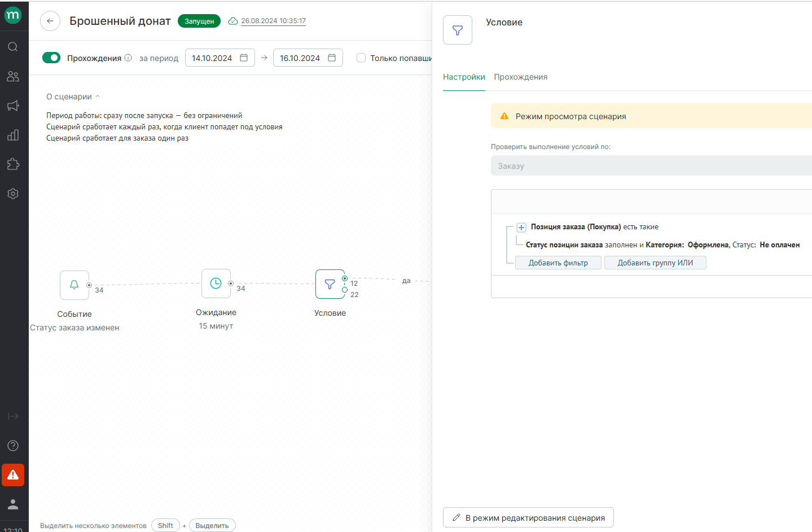The width and height of the screenshot is (812, 532).
Task: Click the funnel icon in Условие panel header
Action: point(458,30)
